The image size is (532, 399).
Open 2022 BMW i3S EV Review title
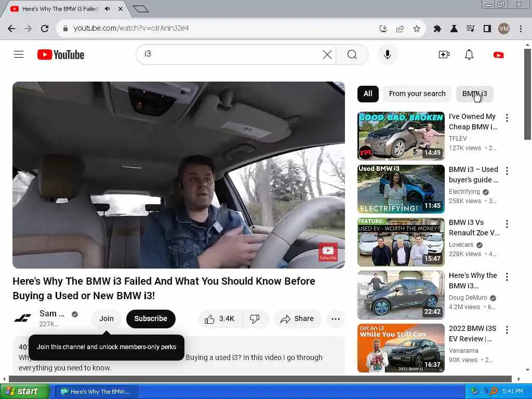pyautogui.click(x=472, y=333)
